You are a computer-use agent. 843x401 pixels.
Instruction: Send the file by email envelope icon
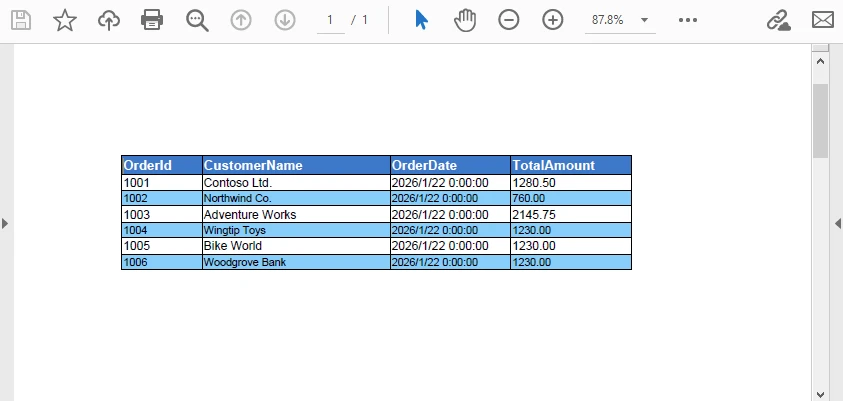point(823,20)
